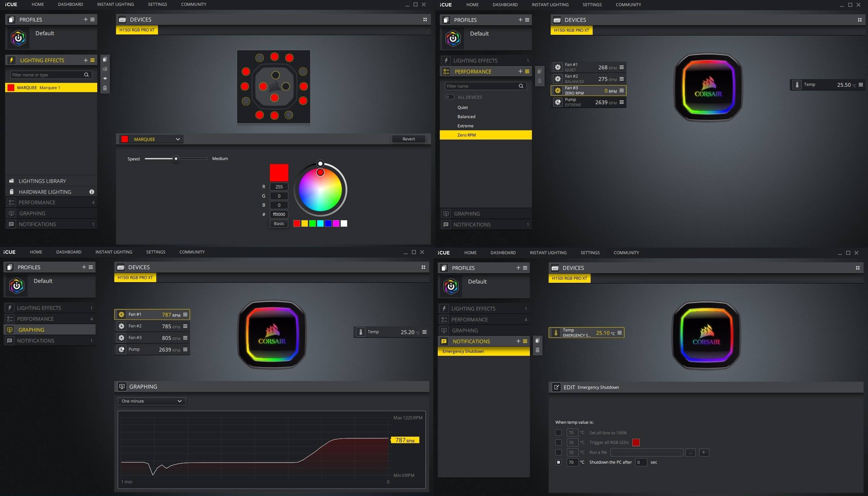The width and height of the screenshot is (868, 496).
Task: Expand PERFORMANCE section in top-left window
Action: tap(51, 202)
